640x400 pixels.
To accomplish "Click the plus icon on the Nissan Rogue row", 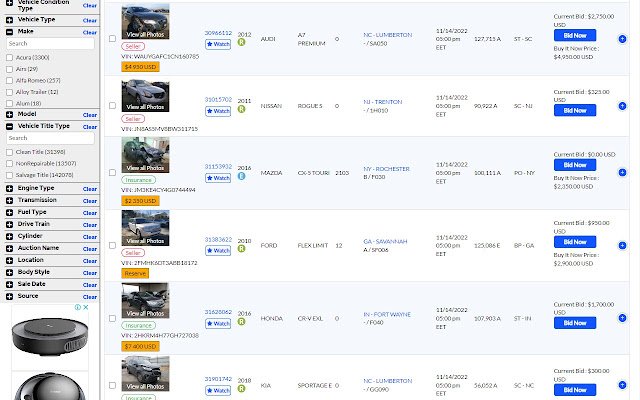I will (x=622, y=106).
